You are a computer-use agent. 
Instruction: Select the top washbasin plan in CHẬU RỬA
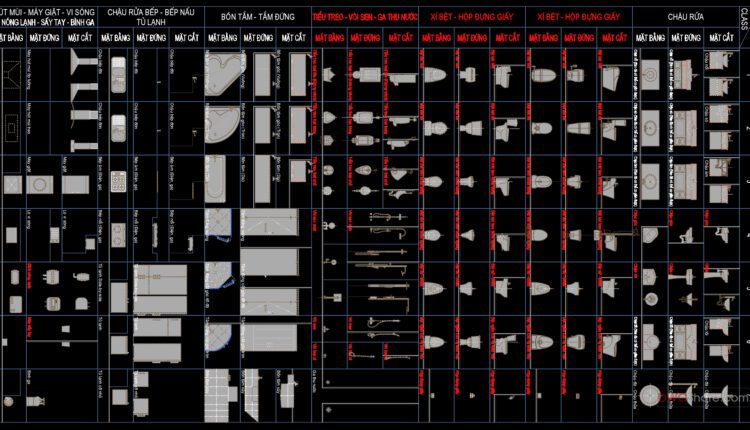coord(650,73)
